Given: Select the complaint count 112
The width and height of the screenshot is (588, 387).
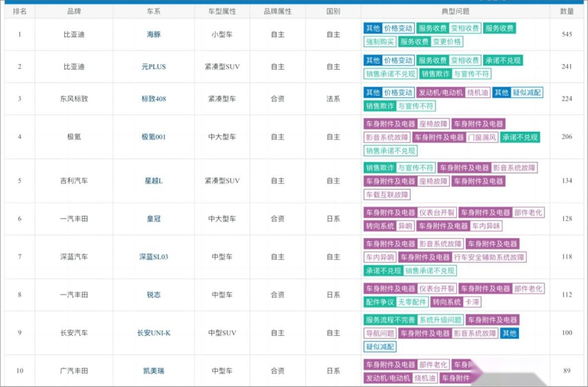Looking at the screenshot, I should 567,295.
